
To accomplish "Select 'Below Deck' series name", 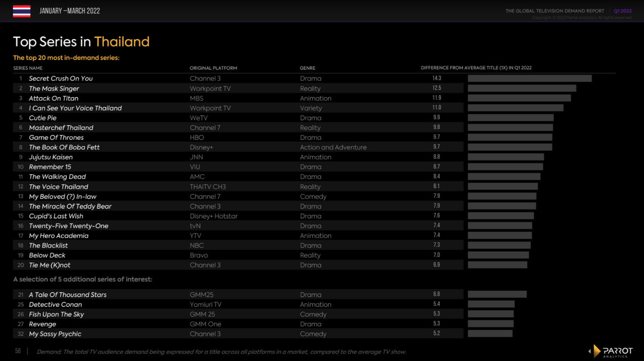I will (x=47, y=255).
